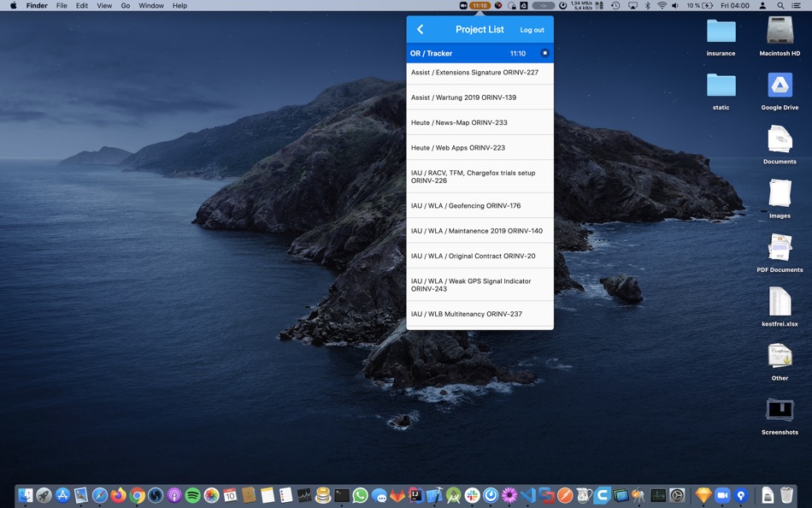Open the volume control in menu bar
Viewport: 812px width, 508px height.
coord(675,6)
